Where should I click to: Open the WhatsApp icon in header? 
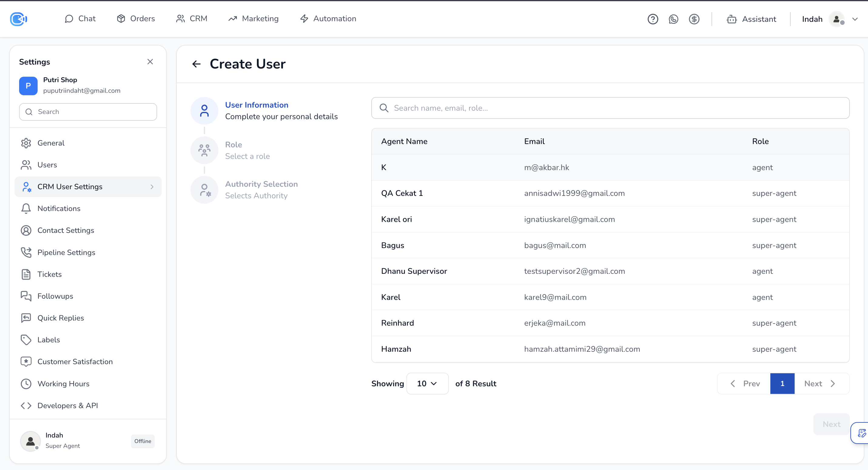click(673, 19)
